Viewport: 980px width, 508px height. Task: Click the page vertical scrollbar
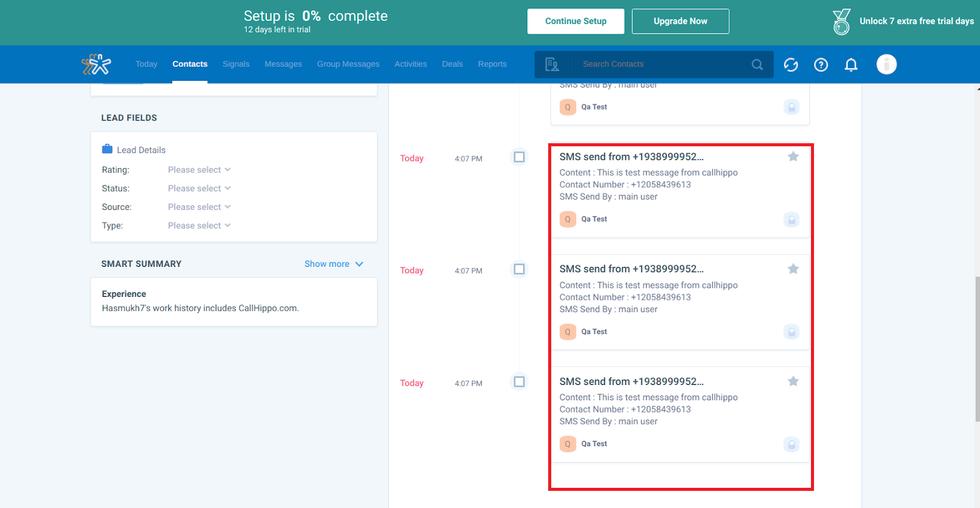click(978, 349)
